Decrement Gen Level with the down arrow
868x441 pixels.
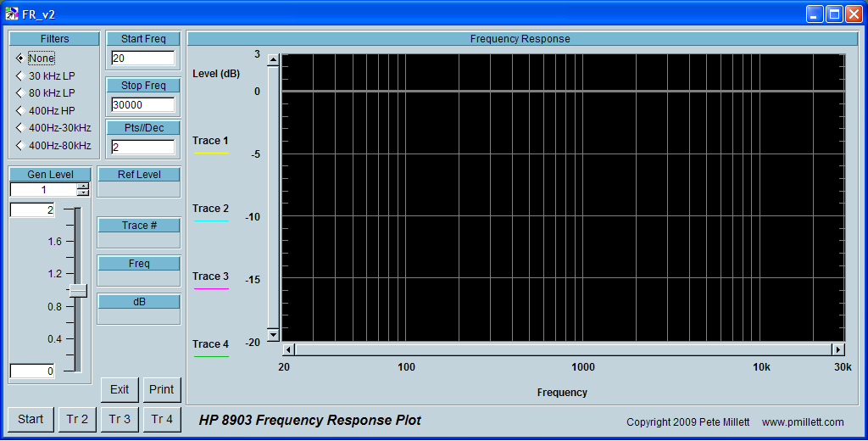82,193
